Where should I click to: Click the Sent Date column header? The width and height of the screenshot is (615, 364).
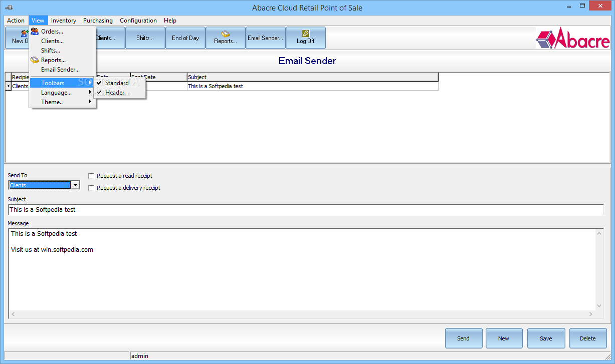pyautogui.click(x=159, y=77)
